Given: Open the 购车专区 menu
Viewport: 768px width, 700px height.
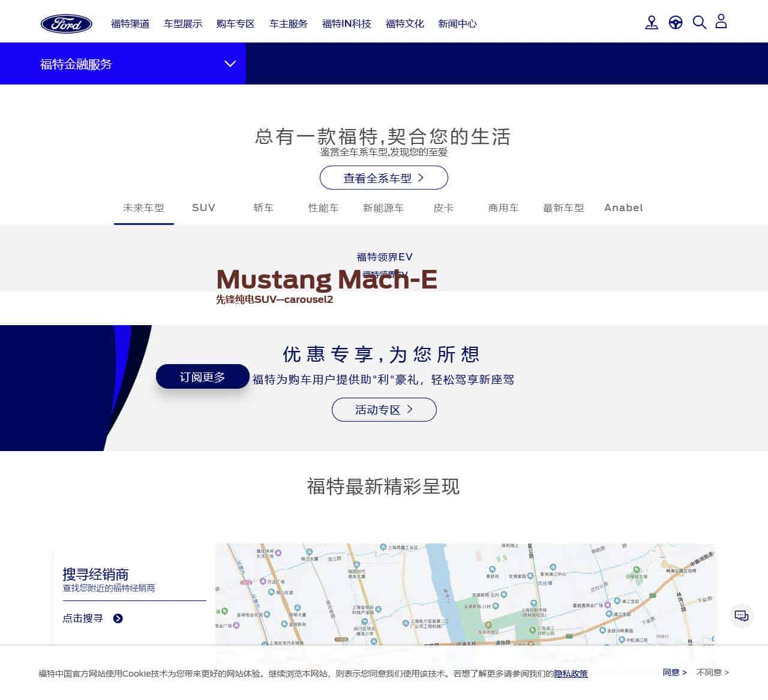Looking at the screenshot, I should click(x=236, y=24).
